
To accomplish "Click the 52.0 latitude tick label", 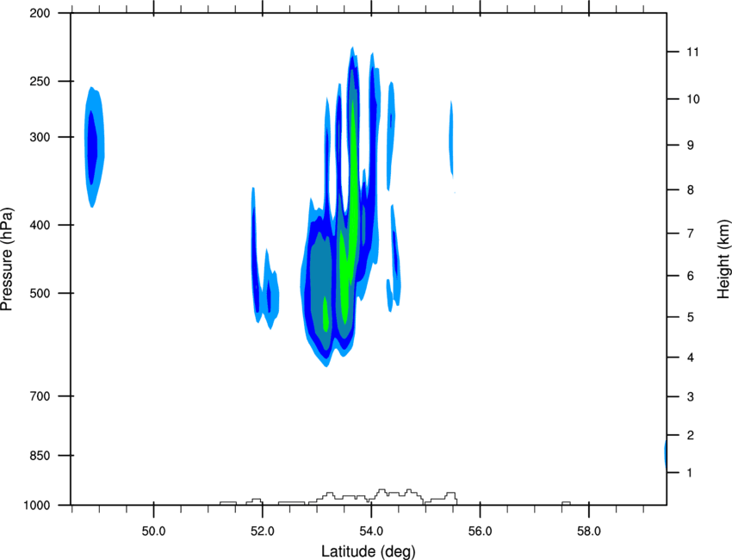I will click(x=263, y=532).
